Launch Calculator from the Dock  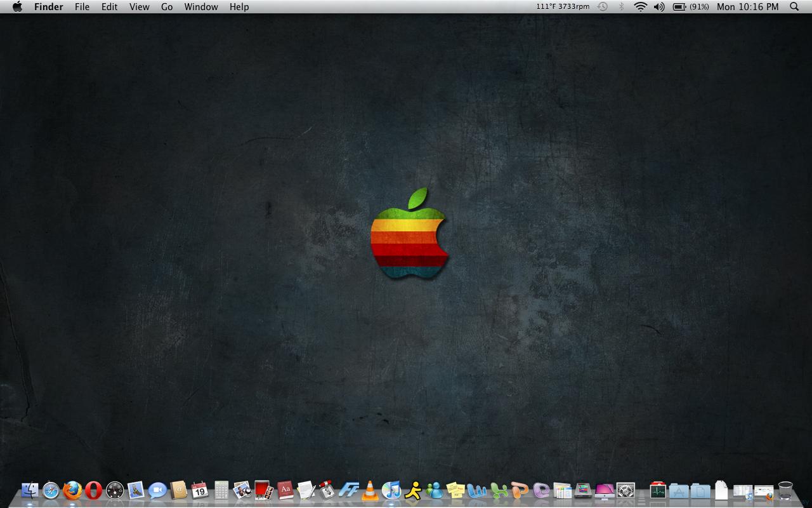221,490
